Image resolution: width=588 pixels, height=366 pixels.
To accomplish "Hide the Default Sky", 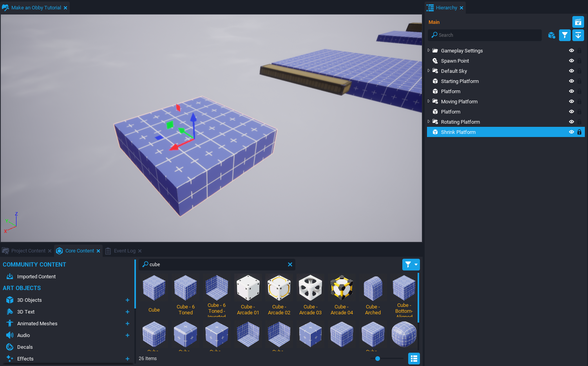I will pyautogui.click(x=571, y=71).
